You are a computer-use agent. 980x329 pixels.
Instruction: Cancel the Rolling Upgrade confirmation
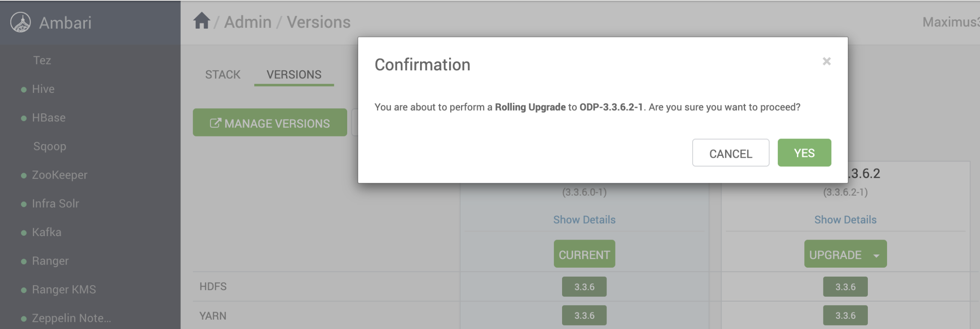[x=731, y=153]
